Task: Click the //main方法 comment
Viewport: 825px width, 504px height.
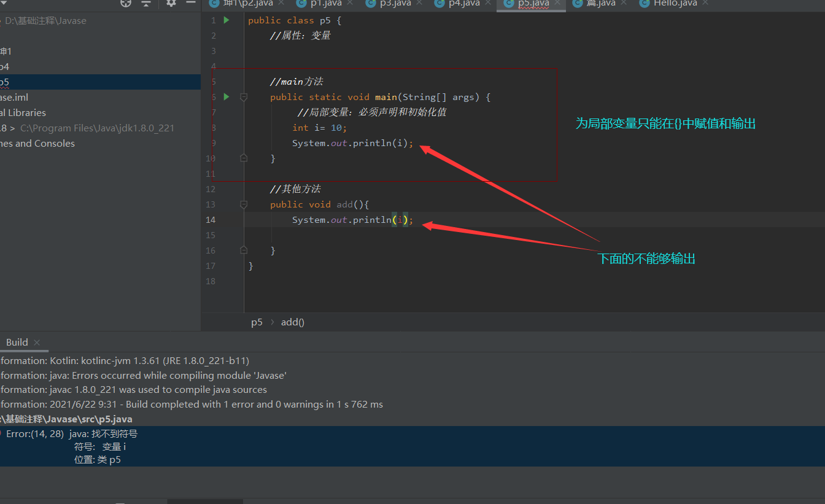Action: pos(296,82)
